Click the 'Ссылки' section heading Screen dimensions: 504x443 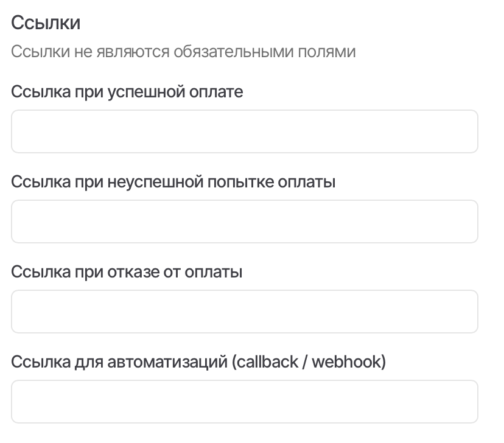click(x=46, y=24)
